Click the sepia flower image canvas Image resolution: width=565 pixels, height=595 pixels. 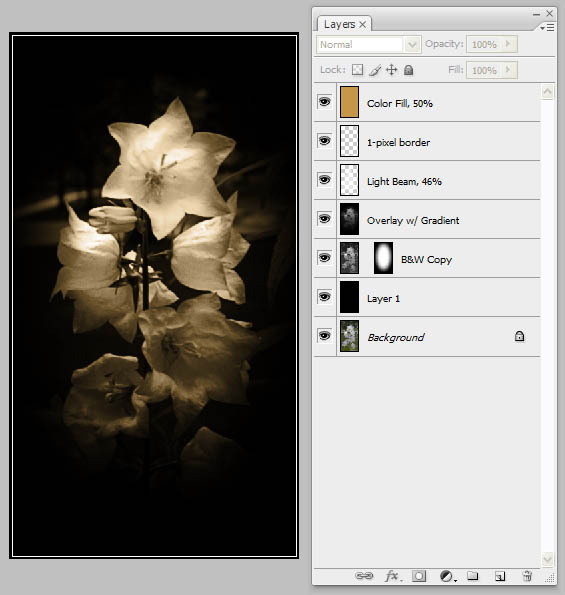click(x=154, y=296)
